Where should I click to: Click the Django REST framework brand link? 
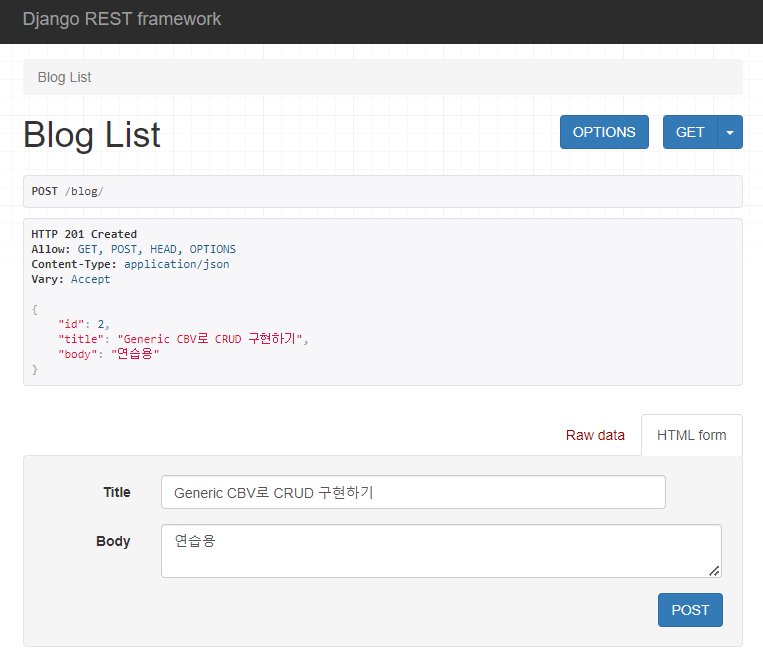122,19
